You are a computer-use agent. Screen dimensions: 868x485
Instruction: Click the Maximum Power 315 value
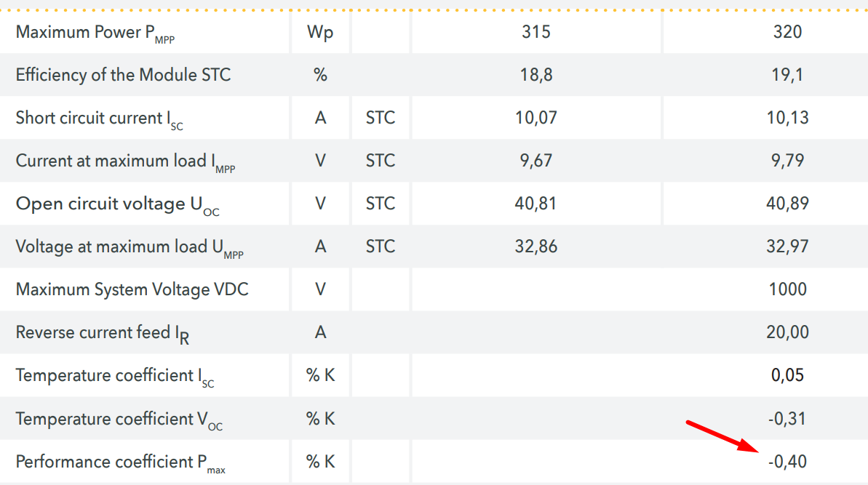(536, 32)
